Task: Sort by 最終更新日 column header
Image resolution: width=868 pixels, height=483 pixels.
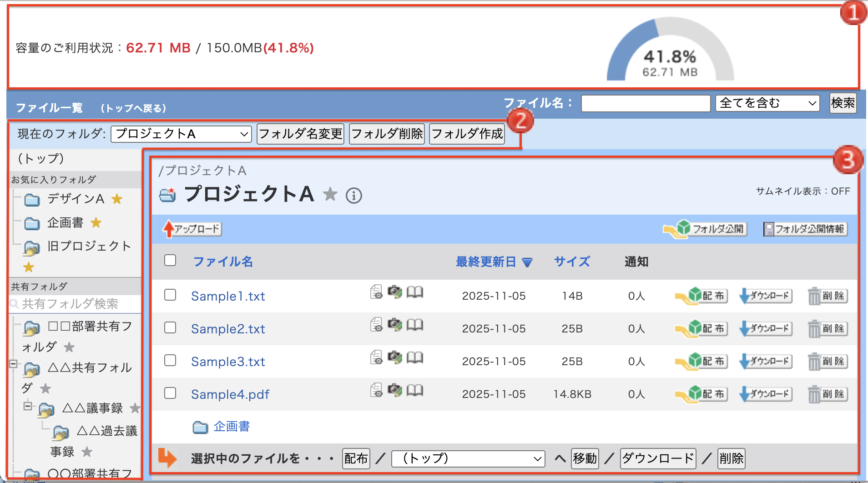Action: [x=486, y=262]
